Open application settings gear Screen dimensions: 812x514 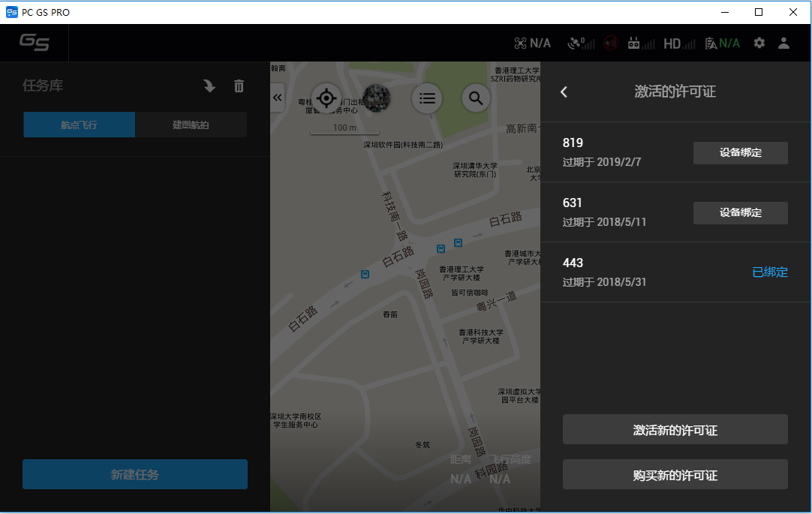pos(759,43)
